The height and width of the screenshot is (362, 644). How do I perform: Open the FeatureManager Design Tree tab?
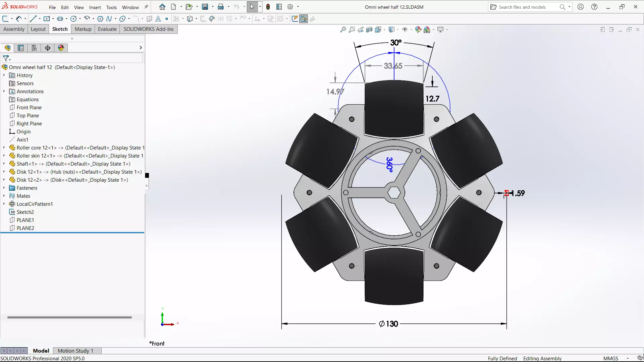(x=7, y=48)
